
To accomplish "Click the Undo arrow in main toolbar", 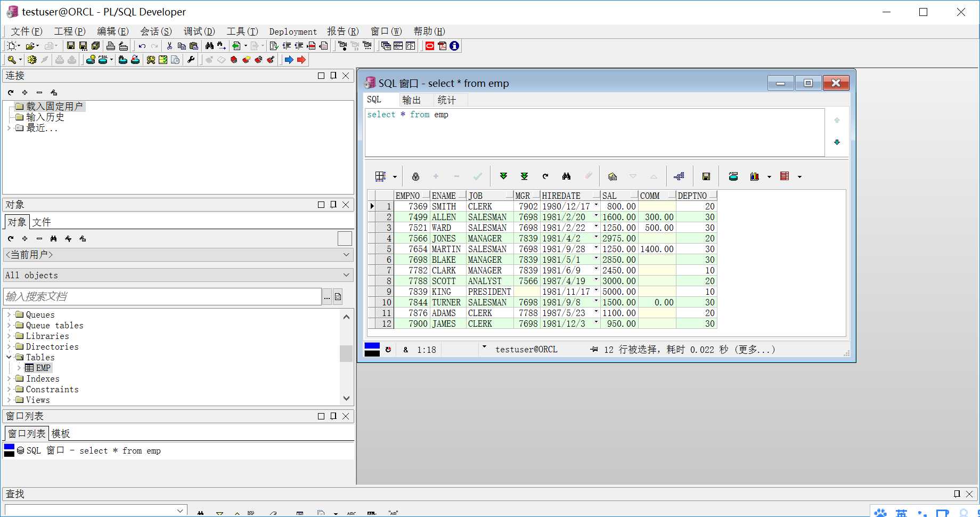I will tap(142, 46).
